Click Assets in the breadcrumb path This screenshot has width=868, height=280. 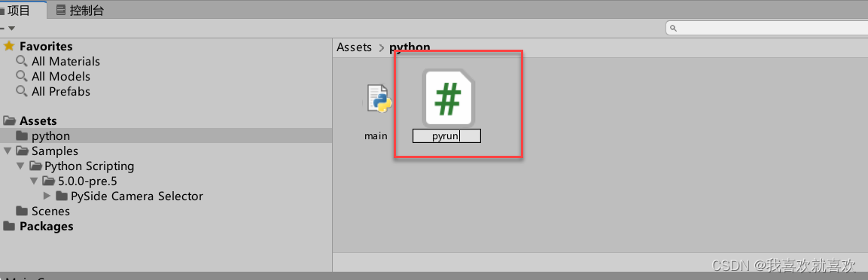pos(355,47)
